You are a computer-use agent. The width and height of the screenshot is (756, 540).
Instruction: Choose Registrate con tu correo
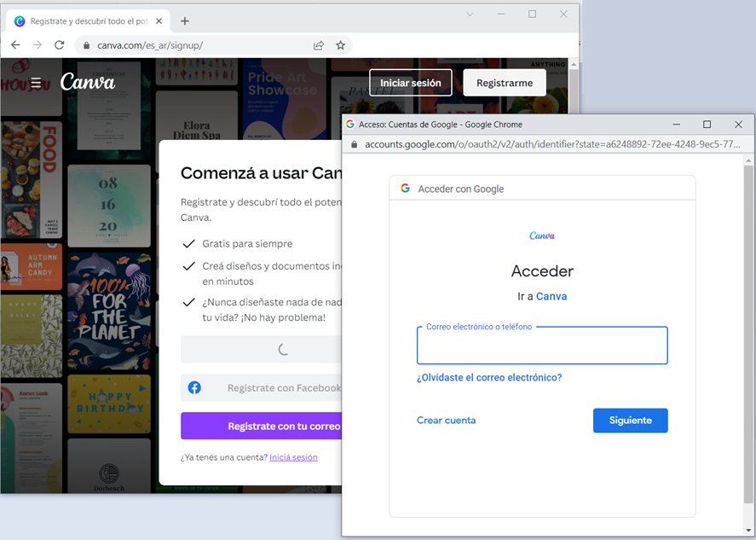(262, 426)
